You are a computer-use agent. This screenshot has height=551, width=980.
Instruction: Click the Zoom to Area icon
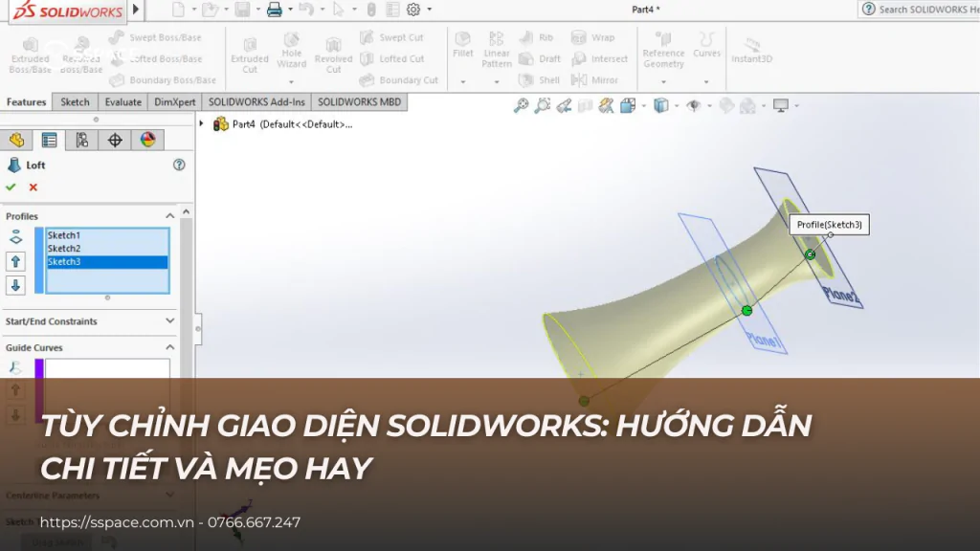click(x=543, y=105)
